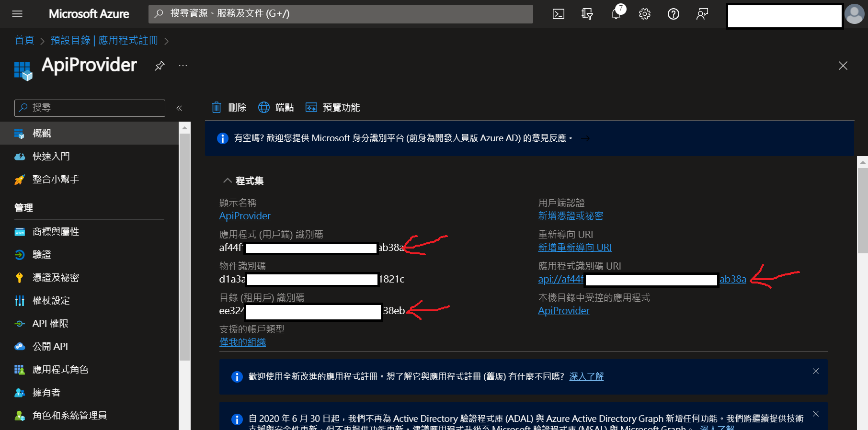This screenshot has height=430, width=868.
Task: Go to 首頁 breadcrumb
Action: (x=24, y=40)
